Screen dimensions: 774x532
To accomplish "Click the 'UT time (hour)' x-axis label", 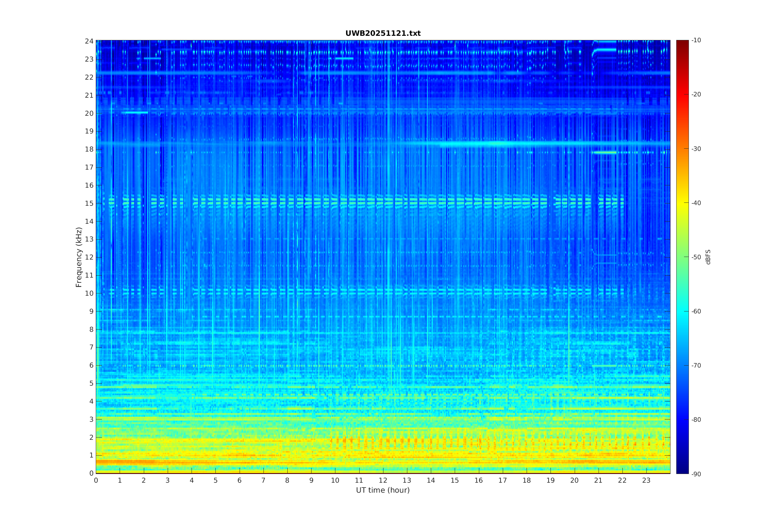I will (x=383, y=490).
